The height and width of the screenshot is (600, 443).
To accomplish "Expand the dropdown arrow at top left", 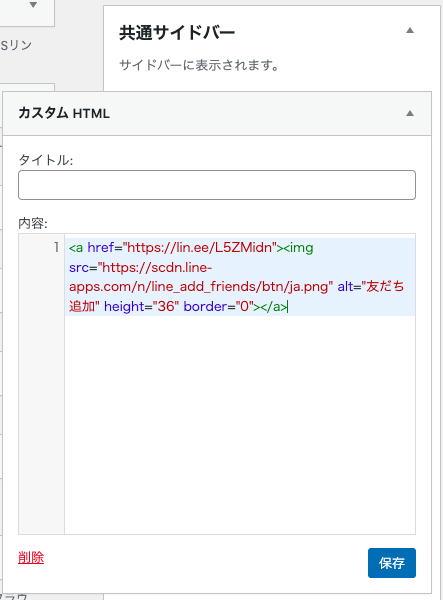I will point(33,5).
